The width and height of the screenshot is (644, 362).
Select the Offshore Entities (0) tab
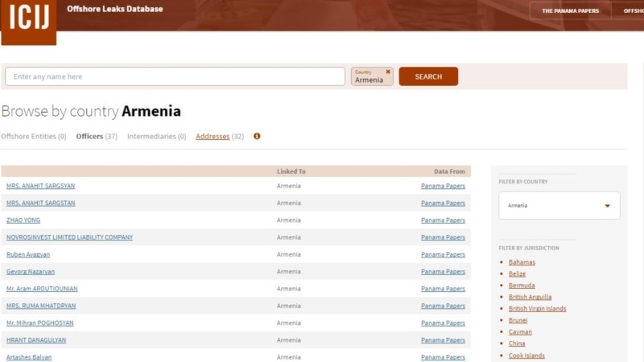click(x=34, y=137)
